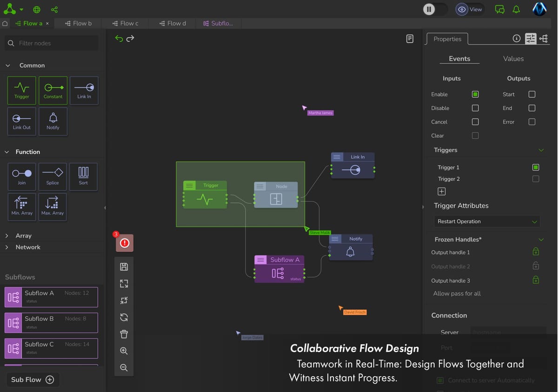The width and height of the screenshot is (558, 392).
Task: Add a new trigger with plus button
Action: click(x=442, y=191)
